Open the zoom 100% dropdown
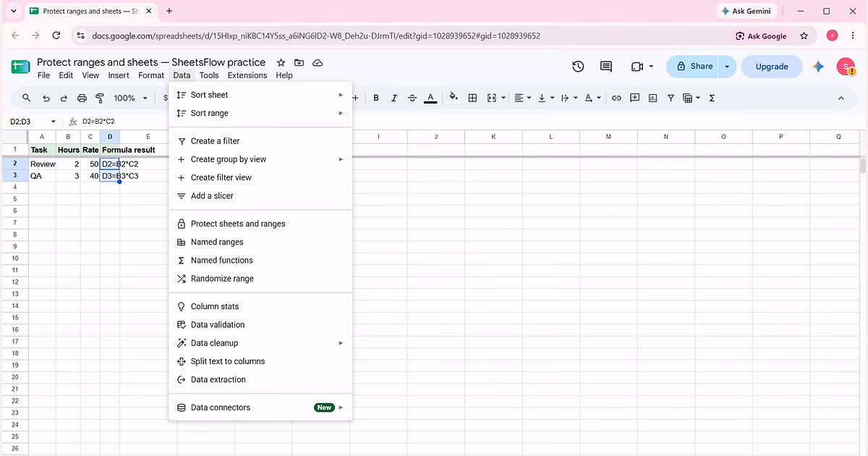This screenshot has height=456, width=868. 130,98
